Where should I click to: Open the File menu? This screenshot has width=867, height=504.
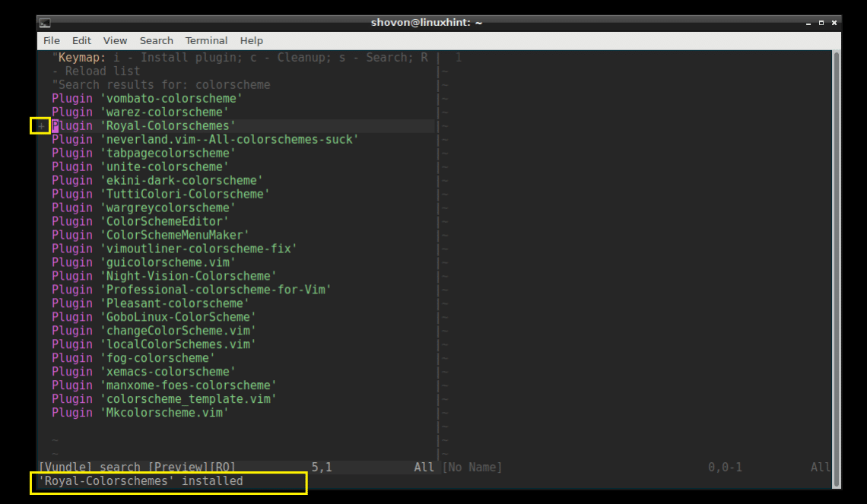tap(52, 40)
